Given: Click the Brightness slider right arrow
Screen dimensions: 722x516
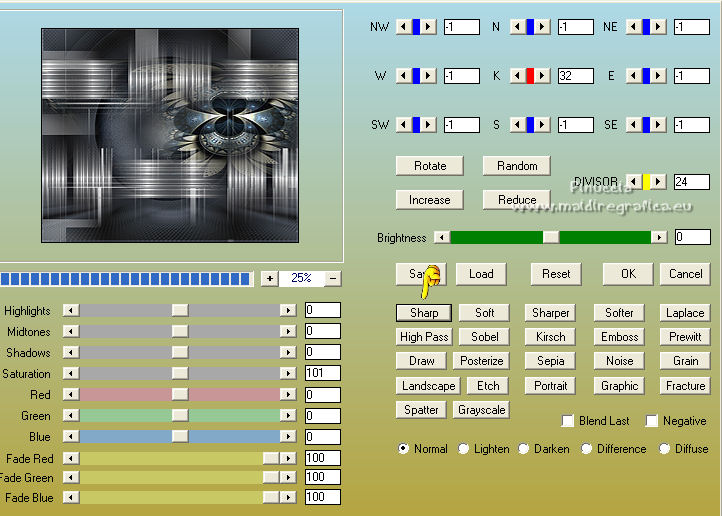Looking at the screenshot, I should pos(658,237).
